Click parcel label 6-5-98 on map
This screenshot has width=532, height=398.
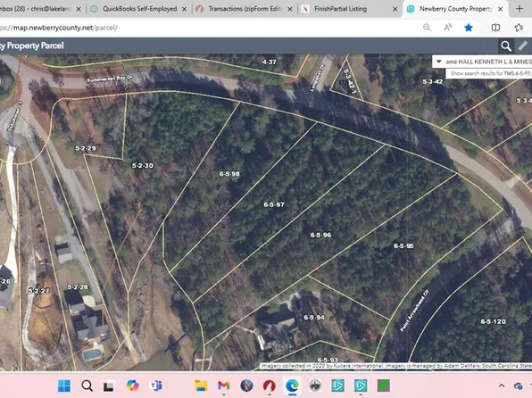[229, 174]
